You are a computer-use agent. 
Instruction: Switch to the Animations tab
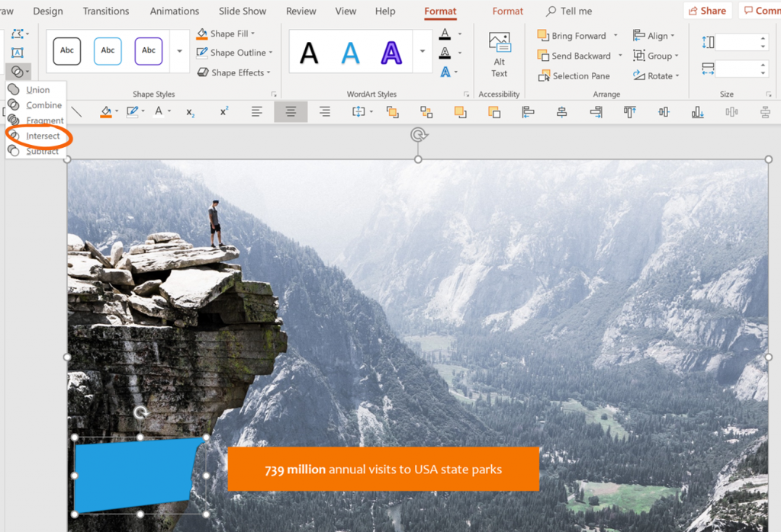click(x=174, y=11)
